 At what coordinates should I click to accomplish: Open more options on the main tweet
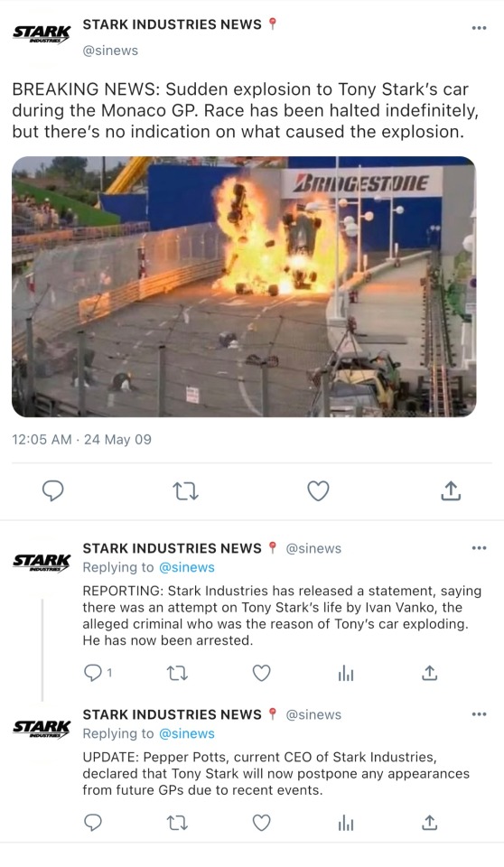tap(479, 28)
